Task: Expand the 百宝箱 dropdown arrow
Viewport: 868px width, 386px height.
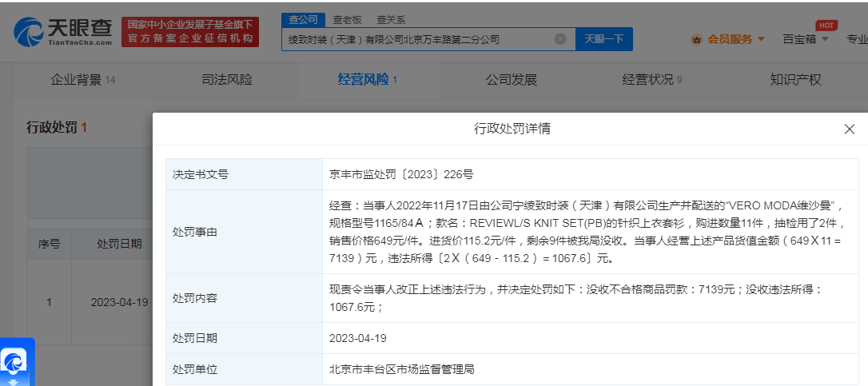Action: click(825, 39)
